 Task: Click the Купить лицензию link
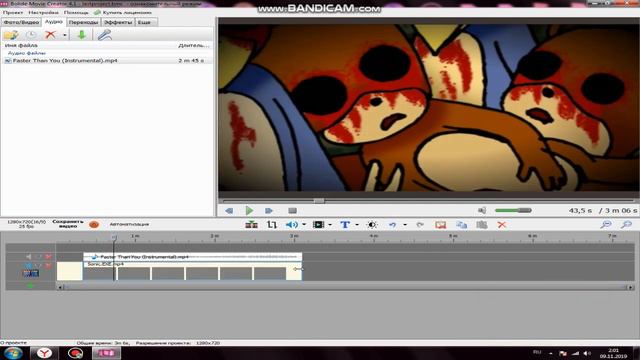[x=123, y=13]
